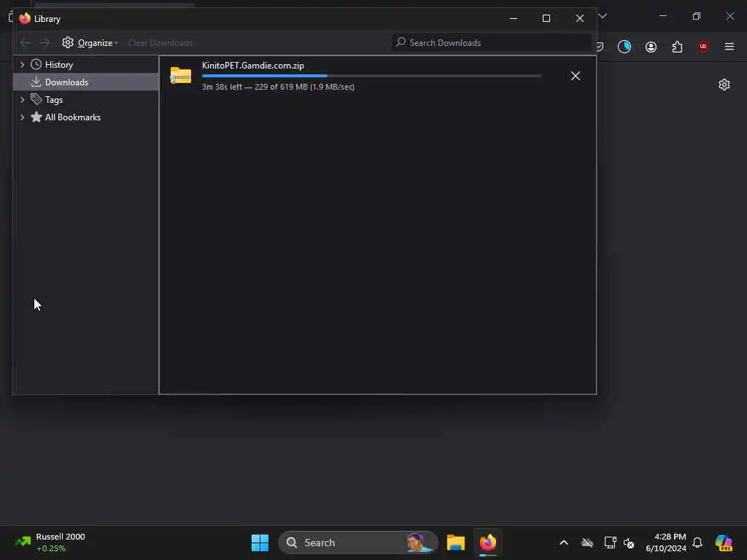Click the Clear Downloads button

pos(160,43)
